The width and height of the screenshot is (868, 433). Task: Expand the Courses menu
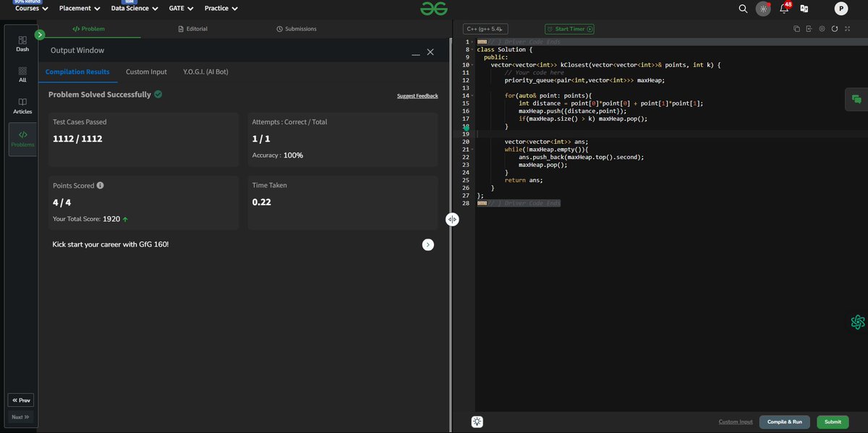[x=32, y=9]
